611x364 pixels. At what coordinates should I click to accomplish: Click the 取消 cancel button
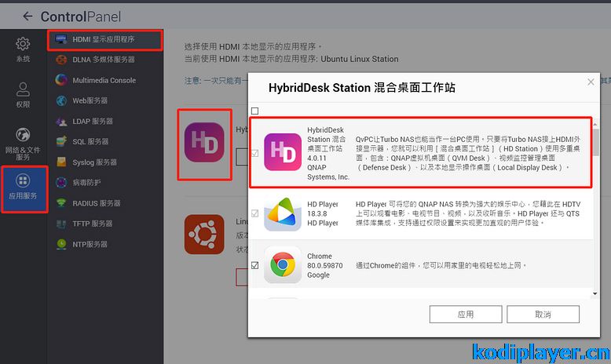point(543,314)
